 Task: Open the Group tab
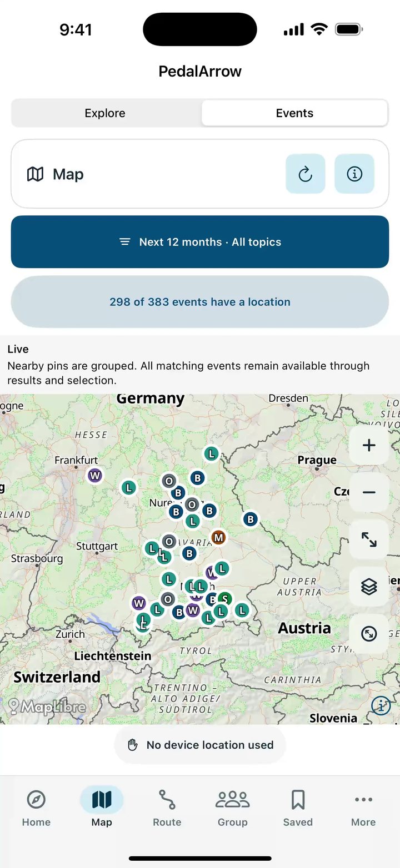point(233,808)
